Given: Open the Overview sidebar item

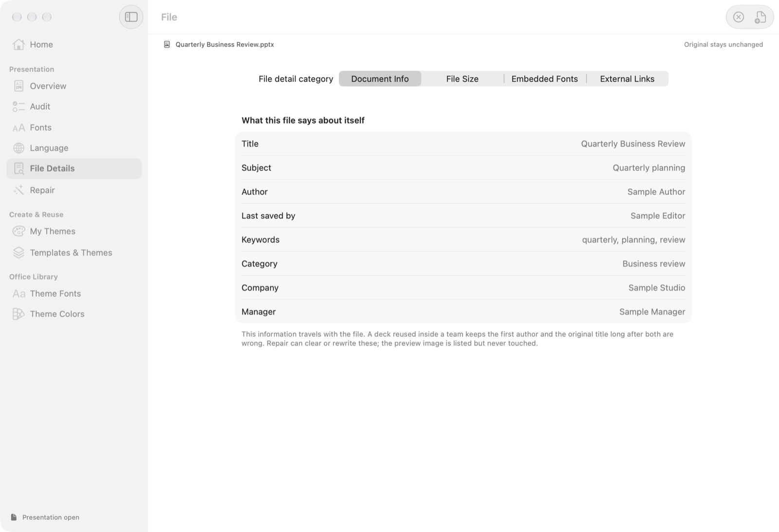Looking at the screenshot, I should [74, 86].
